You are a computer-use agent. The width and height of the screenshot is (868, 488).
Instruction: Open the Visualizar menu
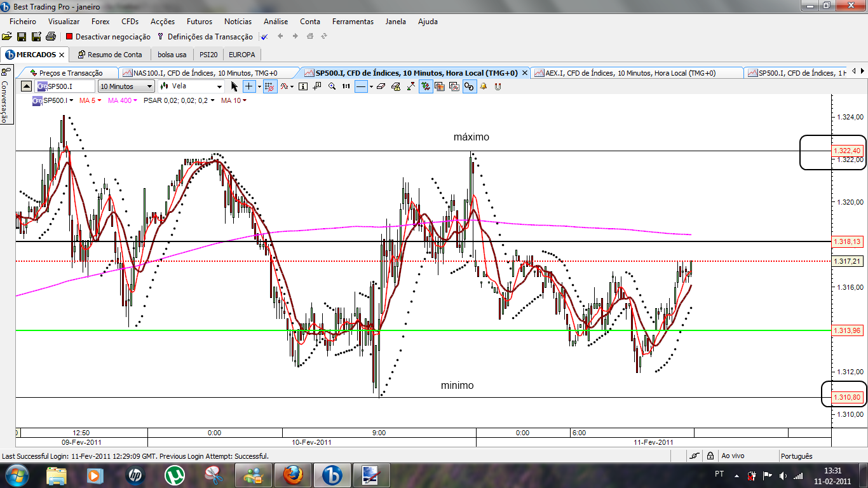click(x=64, y=21)
